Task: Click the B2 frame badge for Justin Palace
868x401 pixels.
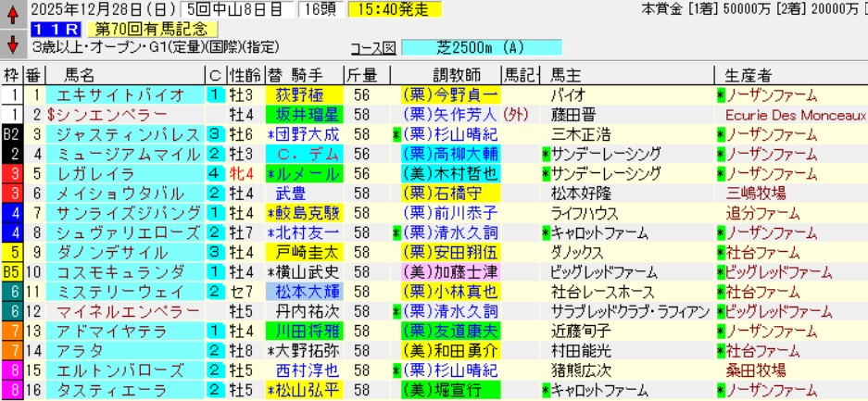Action: pos(11,134)
